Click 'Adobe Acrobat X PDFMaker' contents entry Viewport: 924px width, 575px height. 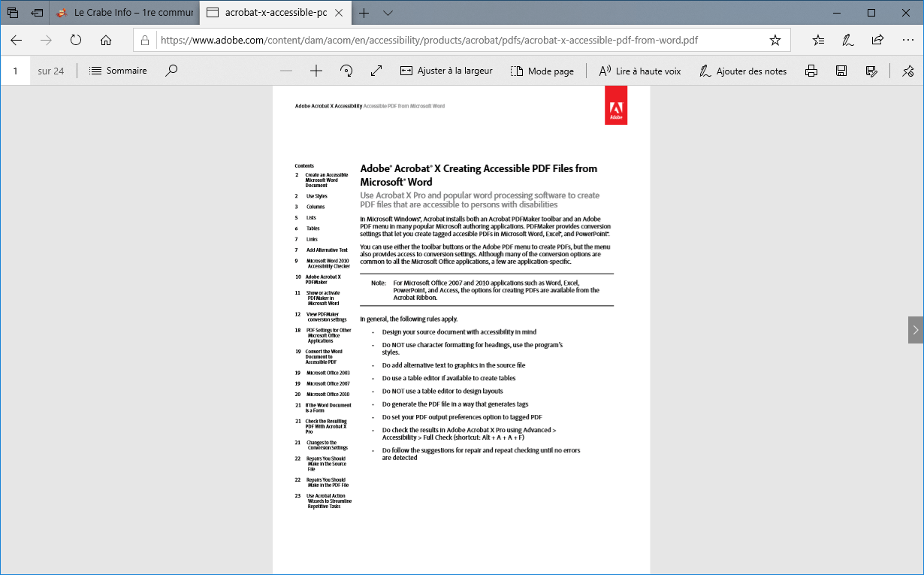[323, 280]
